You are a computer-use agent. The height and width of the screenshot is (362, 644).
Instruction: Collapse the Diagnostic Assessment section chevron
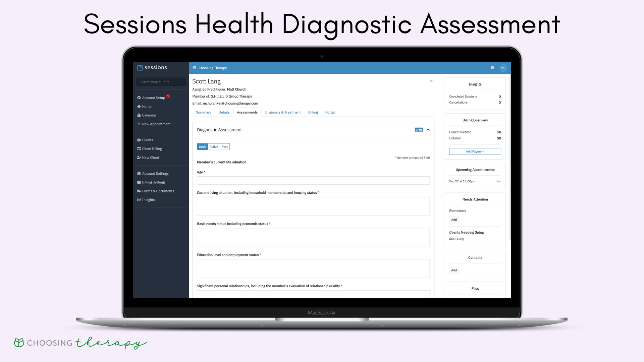coord(428,130)
